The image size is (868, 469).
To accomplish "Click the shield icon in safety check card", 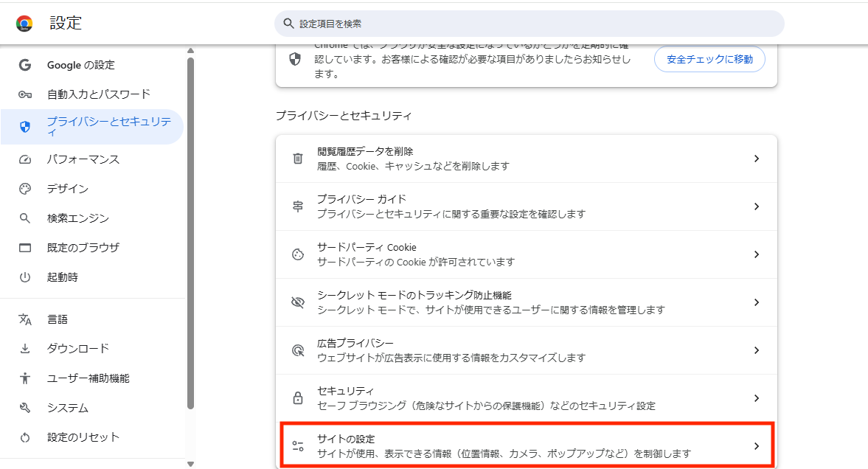I will pyautogui.click(x=295, y=59).
